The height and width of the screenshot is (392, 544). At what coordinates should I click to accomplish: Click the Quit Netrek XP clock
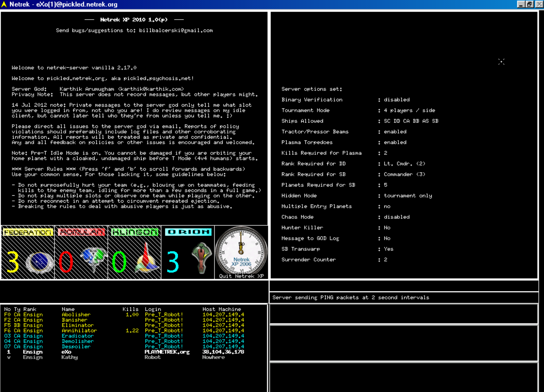[x=241, y=252]
